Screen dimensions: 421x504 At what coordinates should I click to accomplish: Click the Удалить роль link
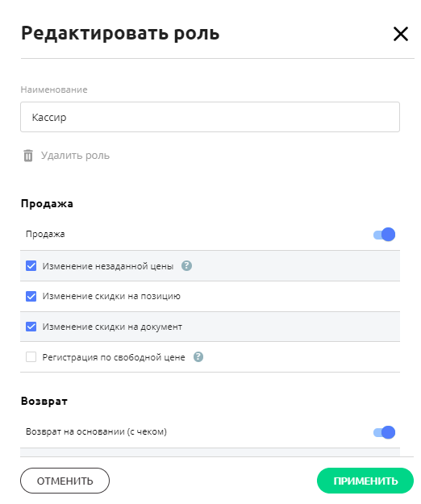75,156
